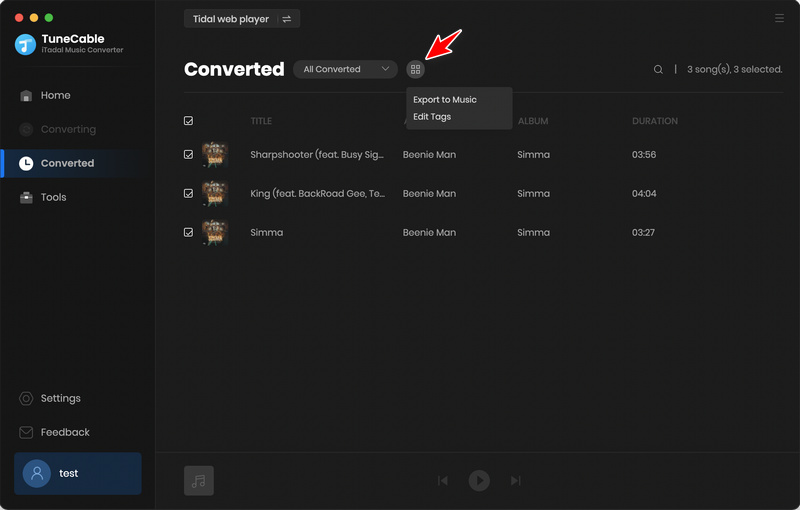Screen dimensions: 800x510
Task: Click the test account button
Action: [78, 473]
